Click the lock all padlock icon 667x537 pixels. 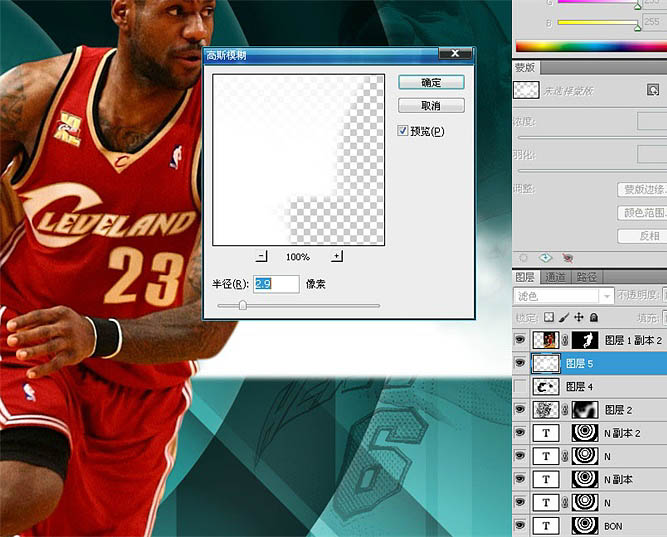point(594,317)
